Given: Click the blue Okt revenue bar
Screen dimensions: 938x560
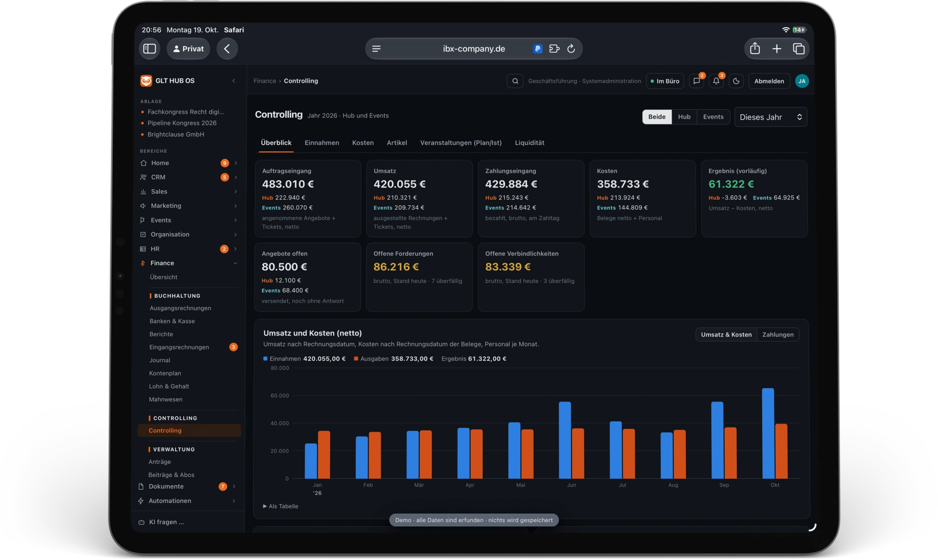Looking at the screenshot, I should point(768,433).
